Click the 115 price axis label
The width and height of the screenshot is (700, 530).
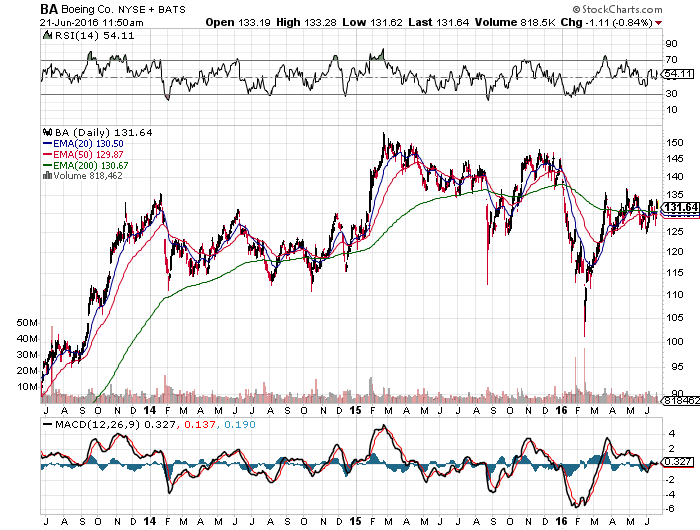click(x=675, y=272)
